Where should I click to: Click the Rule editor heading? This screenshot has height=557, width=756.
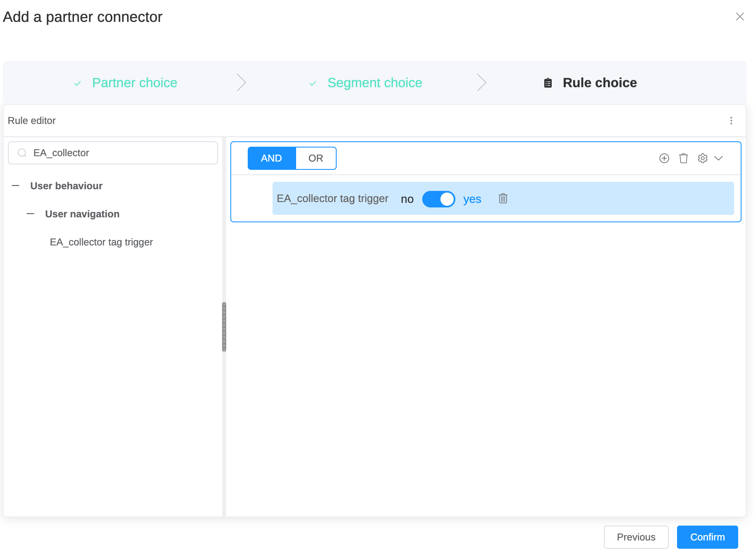tap(31, 121)
